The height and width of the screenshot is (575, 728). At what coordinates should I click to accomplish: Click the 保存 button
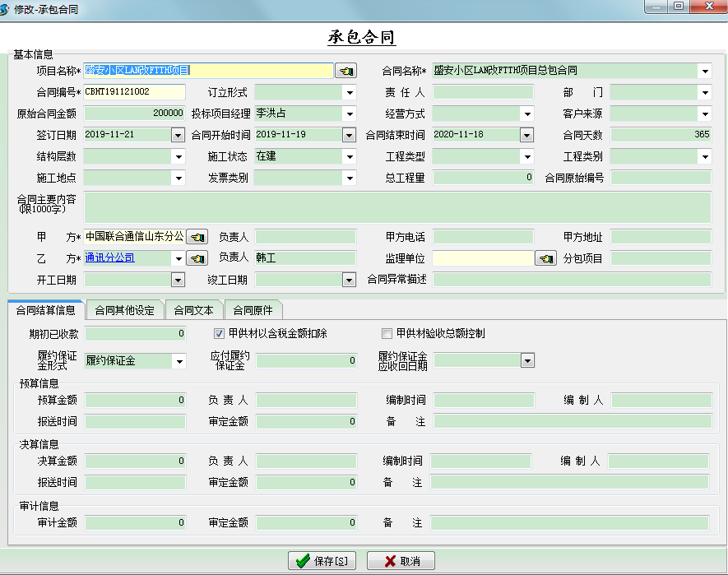[321, 560]
